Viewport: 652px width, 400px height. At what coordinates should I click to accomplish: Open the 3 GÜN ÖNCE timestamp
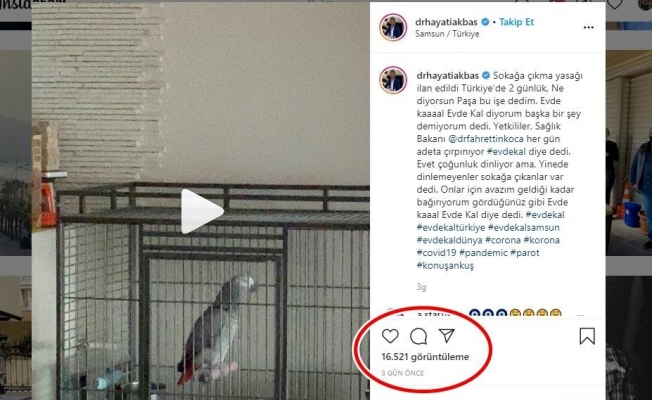point(403,373)
